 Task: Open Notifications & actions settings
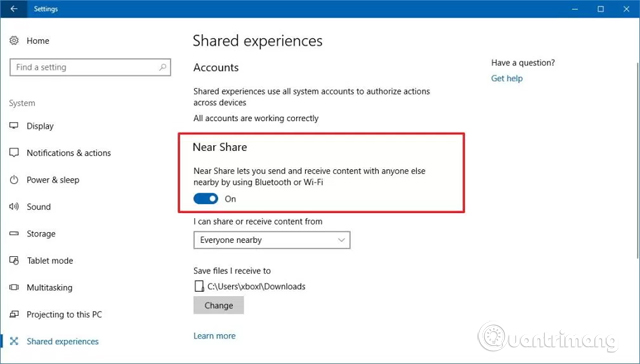click(x=69, y=153)
